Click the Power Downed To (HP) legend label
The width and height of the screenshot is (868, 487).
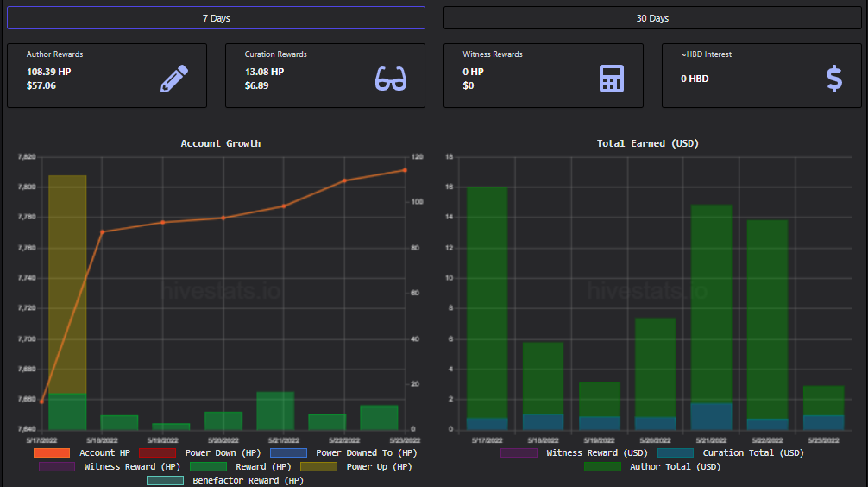tap(367, 452)
